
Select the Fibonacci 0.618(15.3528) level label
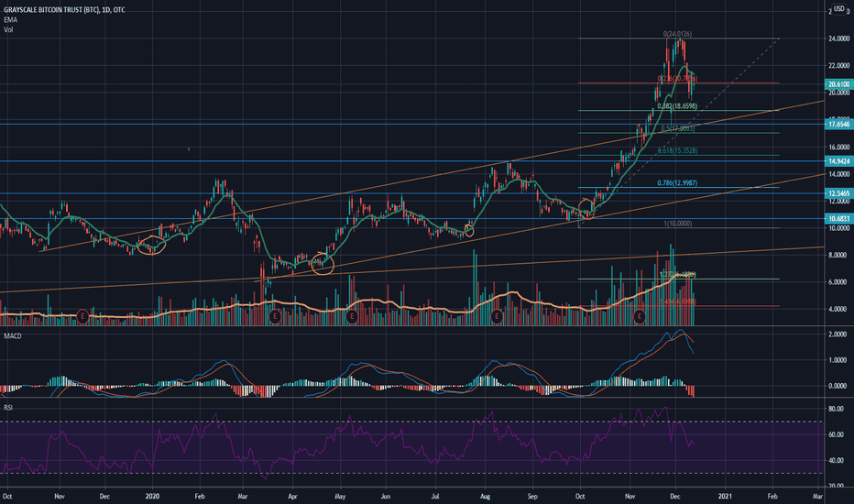(677, 150)
